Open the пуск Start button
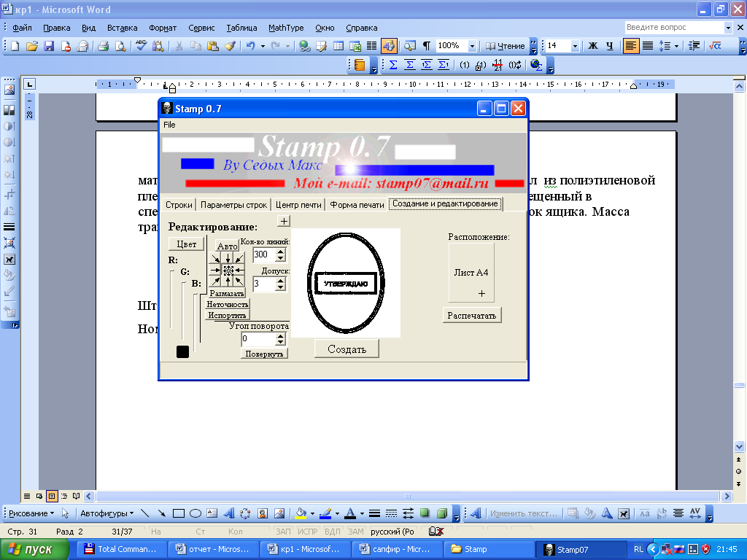The image size is (747, 560). click(x=34, y=550)
